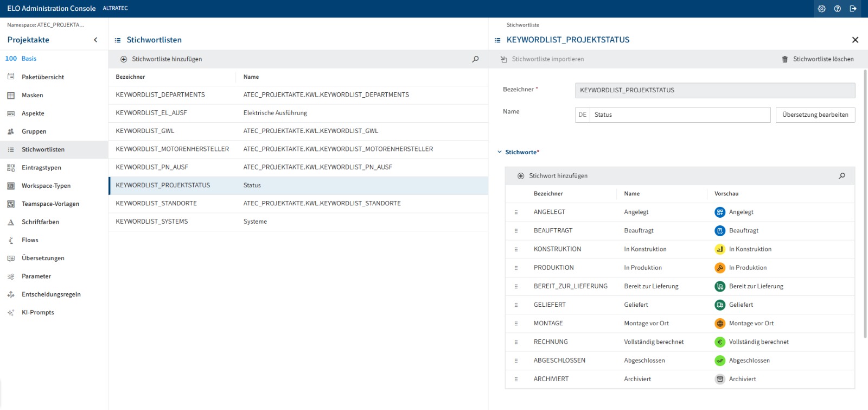Click the Bereit zur Lieferung preview icon
The height and width of the screenshot is (410, 868).
(720, 286)
